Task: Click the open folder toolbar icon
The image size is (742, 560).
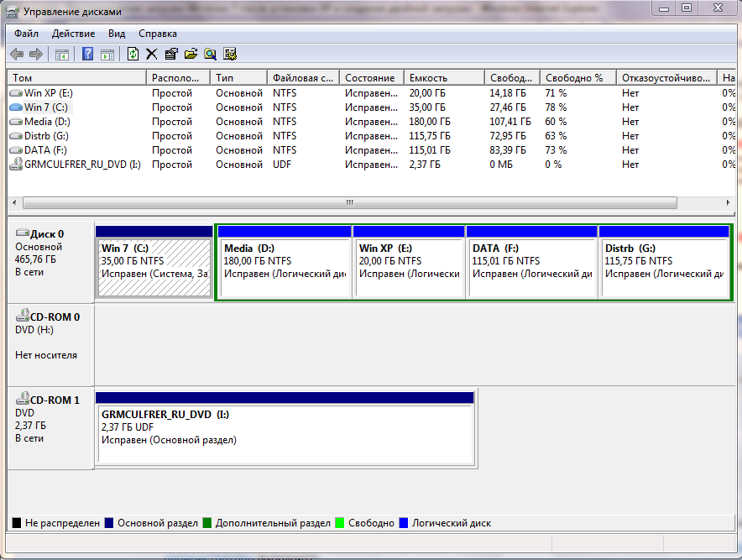Action: click(191, 54)
